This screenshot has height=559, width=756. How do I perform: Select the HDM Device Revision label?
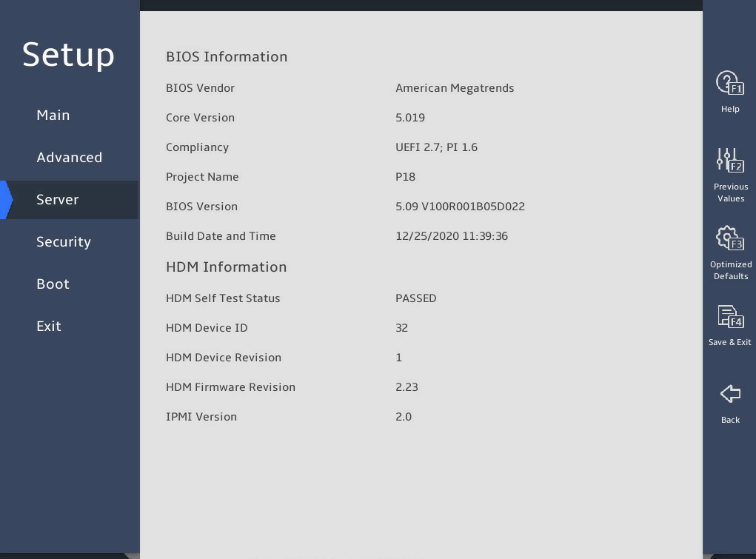tap(223, 358)
